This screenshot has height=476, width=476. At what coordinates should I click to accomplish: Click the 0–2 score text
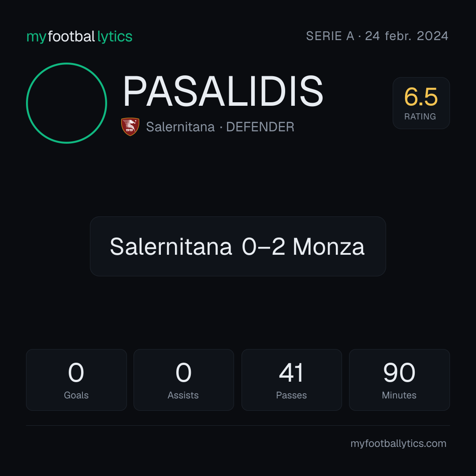[x=264, y=246]
